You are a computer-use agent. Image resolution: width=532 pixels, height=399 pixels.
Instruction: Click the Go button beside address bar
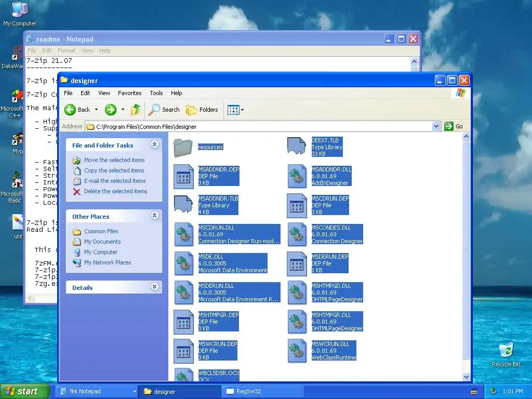[454, 126]
